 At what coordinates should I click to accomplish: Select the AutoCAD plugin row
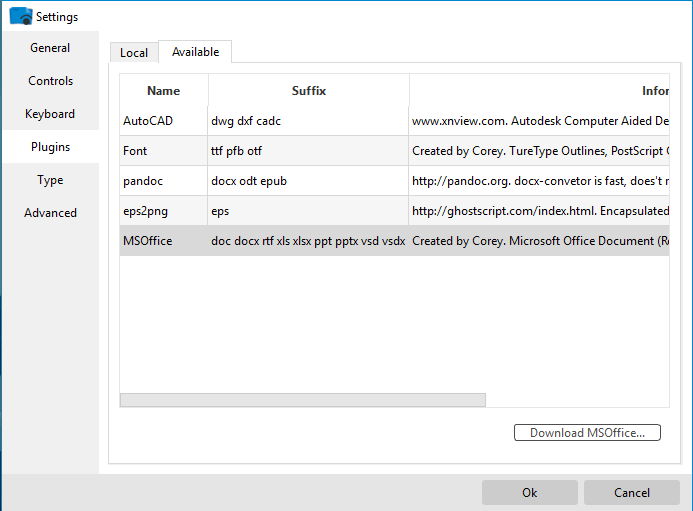coord(394,121)
